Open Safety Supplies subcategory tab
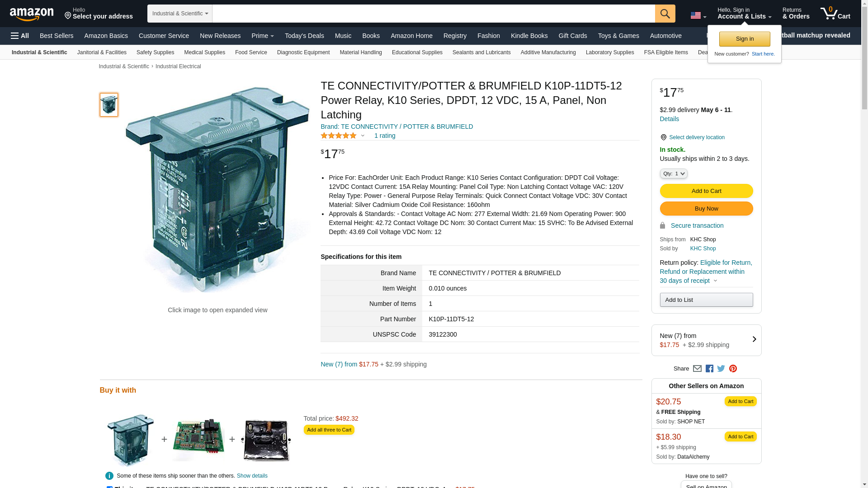The image size is (868, 488). (x=155, y=52)
